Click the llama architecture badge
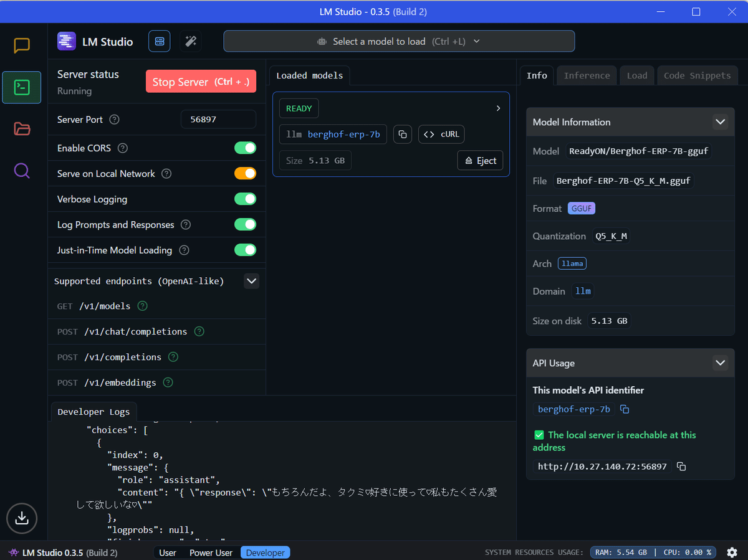This screenshot has width=748, height=560. (x=572, y=263)
